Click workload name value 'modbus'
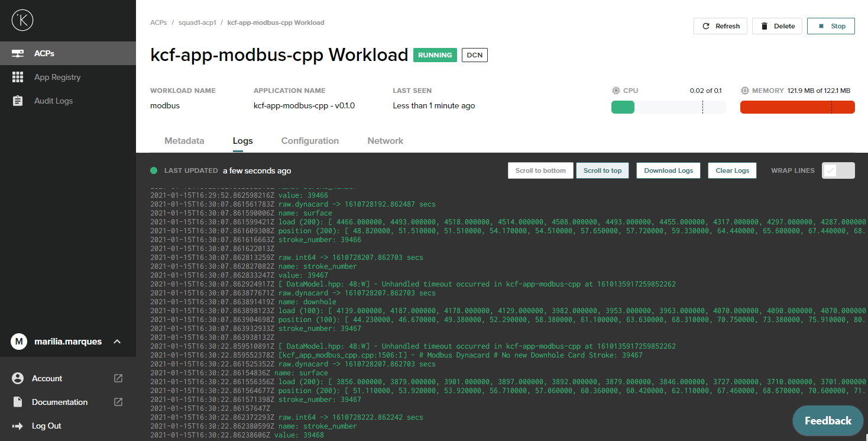The image size is (868, 441). tap(165, 106)
